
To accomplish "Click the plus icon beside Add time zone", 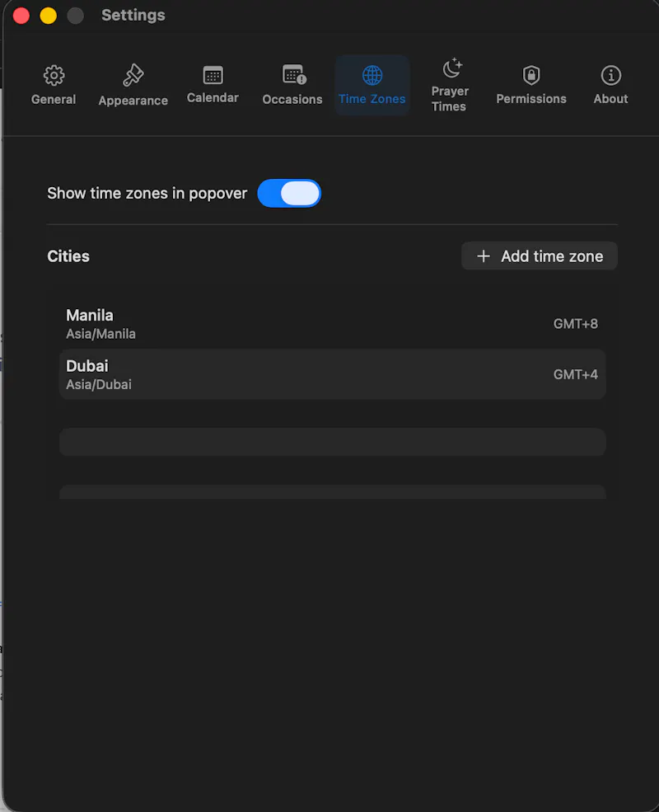I will click(483, 256).
